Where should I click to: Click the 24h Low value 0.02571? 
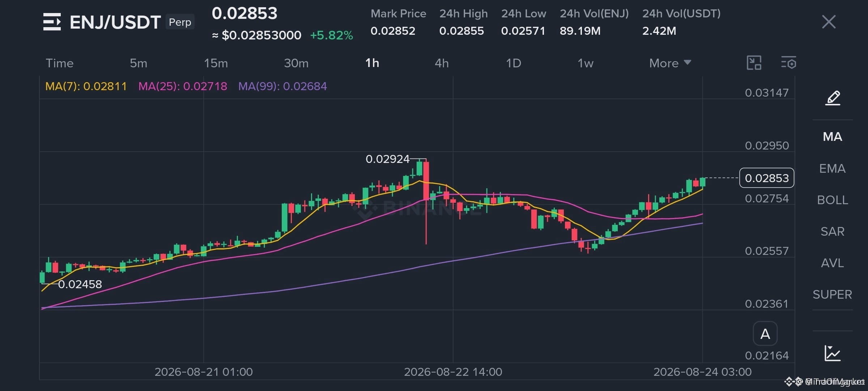(523, 31)
